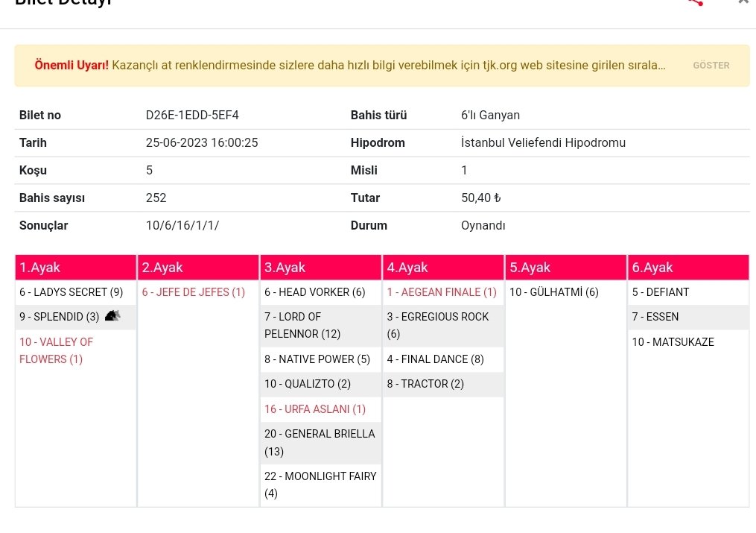
Task: Select the 4.Ayak column header
Action: click(x=443, y=267)
